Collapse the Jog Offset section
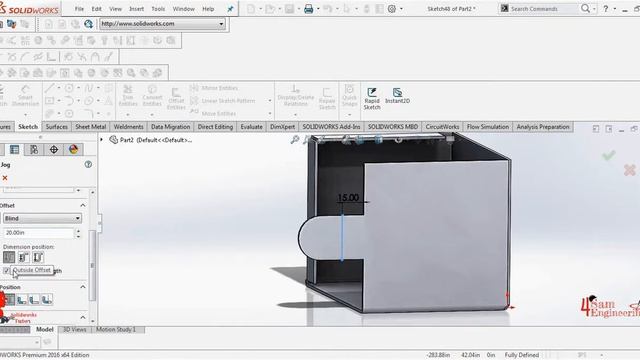The width and height of the screenshot is (640, 360). pos(83,205)
